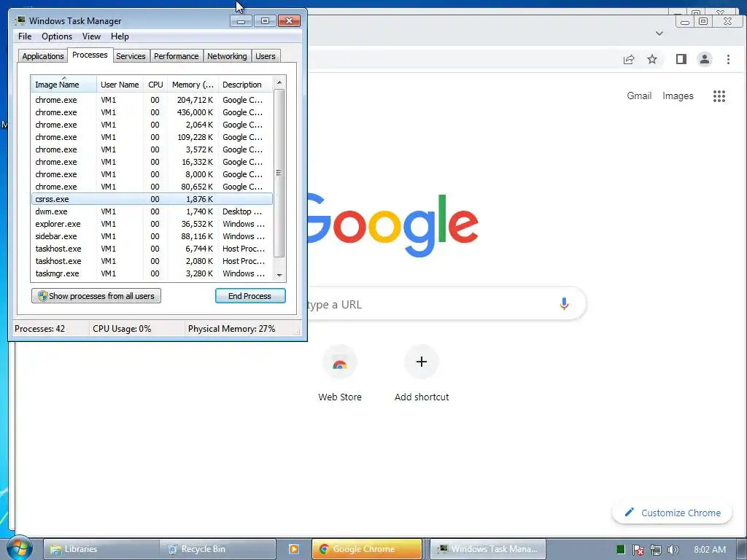The height and width of the screenshot is (560, 747).
Task: Sort by User Name column header
Action: pyautogui.click(x=120, y=85)
